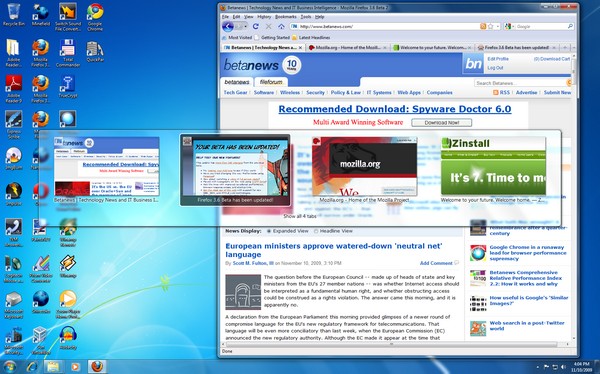Open Latest Headlines bookmark folder
Image resolution: width=600 pixels, height=374 pixels.
pos(311,38)
